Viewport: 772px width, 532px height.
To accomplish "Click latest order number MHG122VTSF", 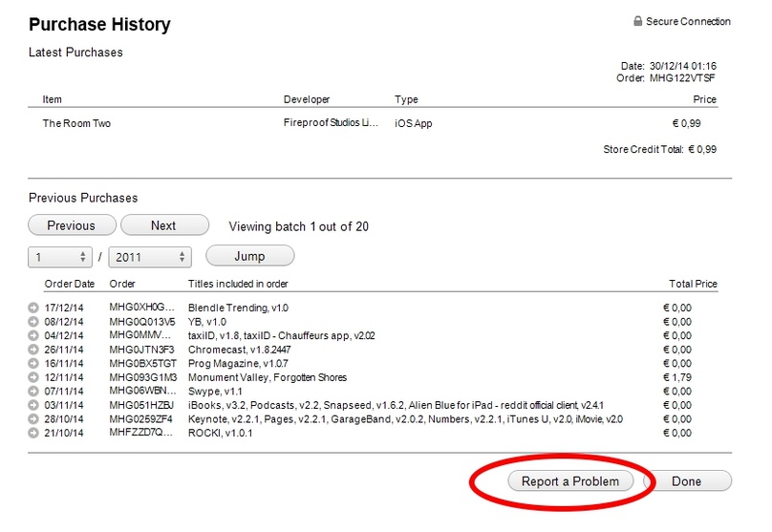I will click(x=682, y=77).
